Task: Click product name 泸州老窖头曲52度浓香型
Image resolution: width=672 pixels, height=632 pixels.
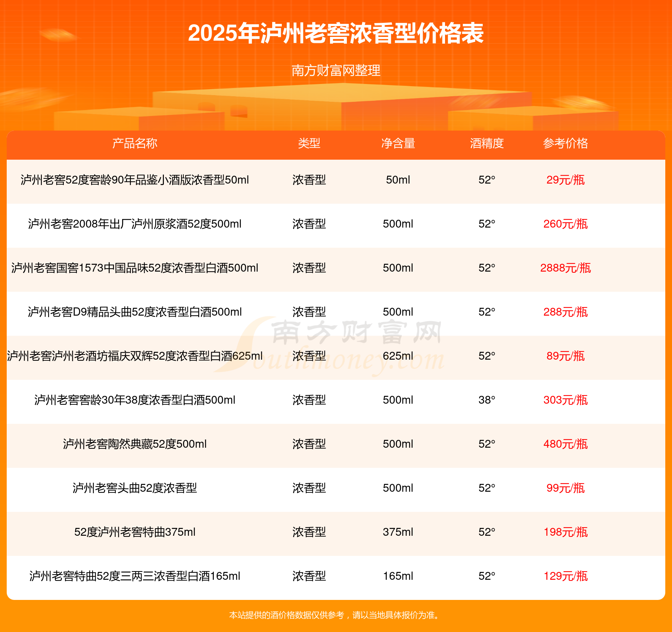Action: click(x=135, y=488)
